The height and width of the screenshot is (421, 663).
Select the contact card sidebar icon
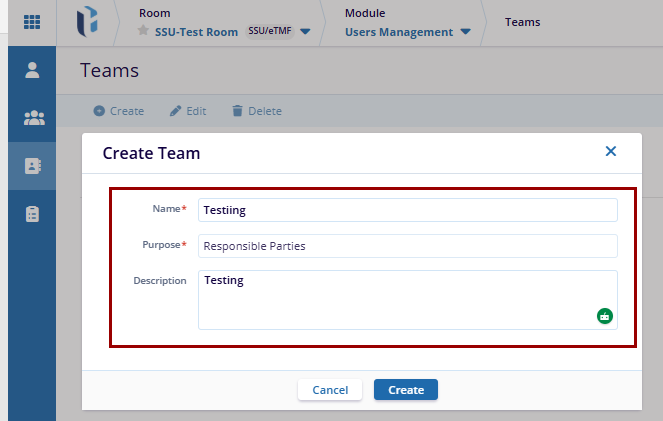point(32,166)
